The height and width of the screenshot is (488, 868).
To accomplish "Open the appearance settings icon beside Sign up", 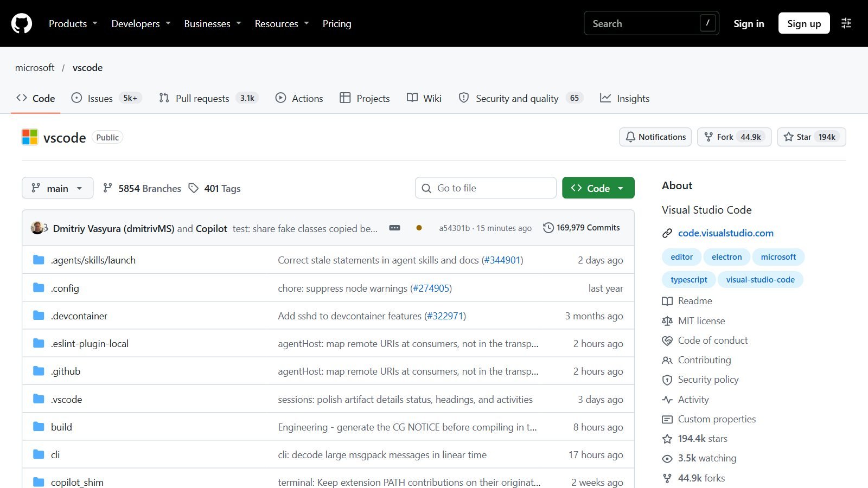I will 846,23.
